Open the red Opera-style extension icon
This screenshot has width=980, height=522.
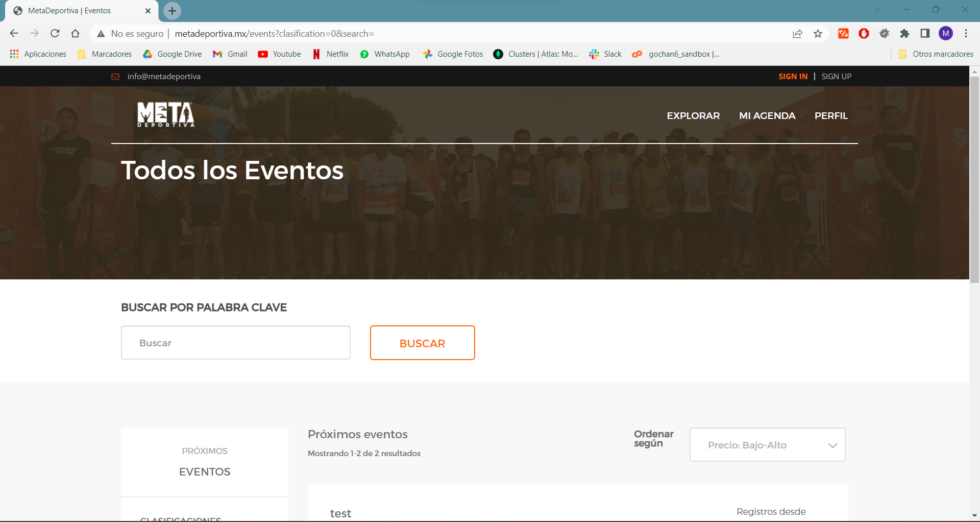click(864, 34)
